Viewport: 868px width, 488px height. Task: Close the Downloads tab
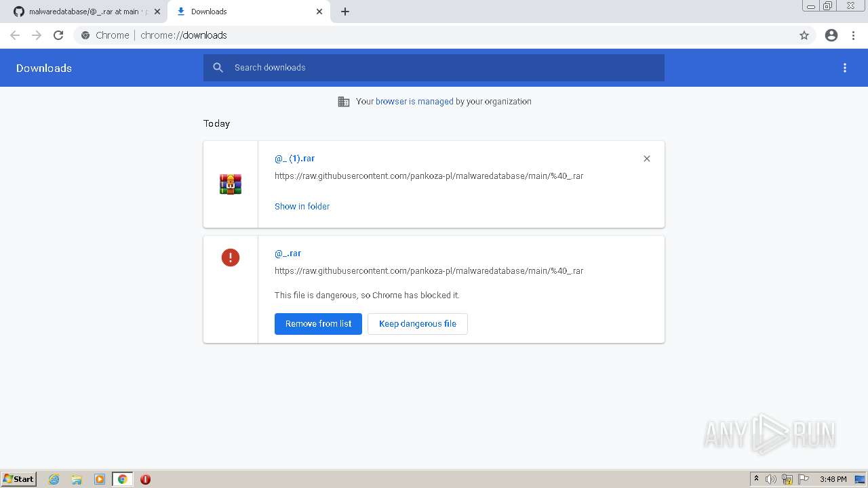tap(319, 12)
